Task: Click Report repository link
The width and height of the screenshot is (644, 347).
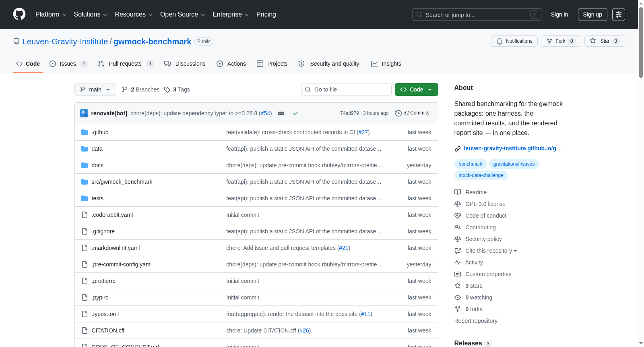Action: point(476,321)
